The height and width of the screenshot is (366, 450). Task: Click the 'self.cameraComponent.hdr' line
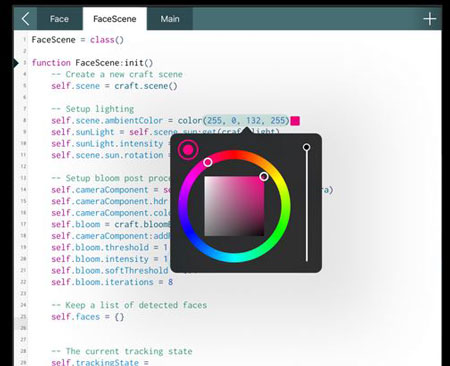[109, 201]
